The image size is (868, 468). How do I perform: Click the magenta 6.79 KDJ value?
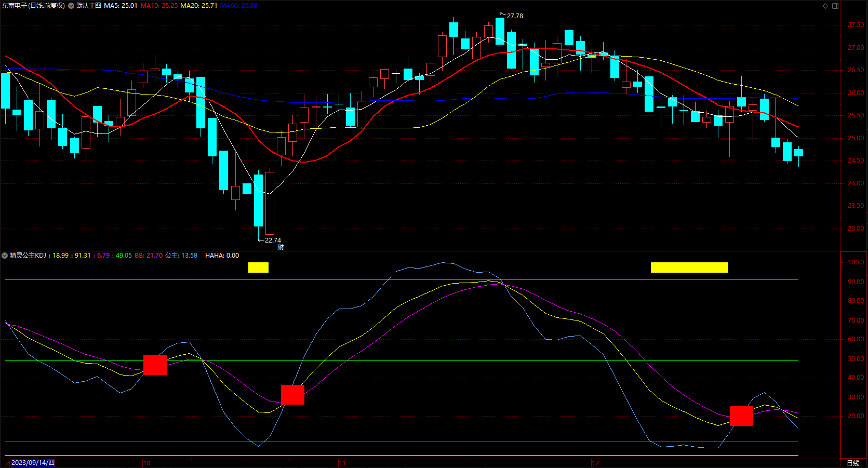103,256
